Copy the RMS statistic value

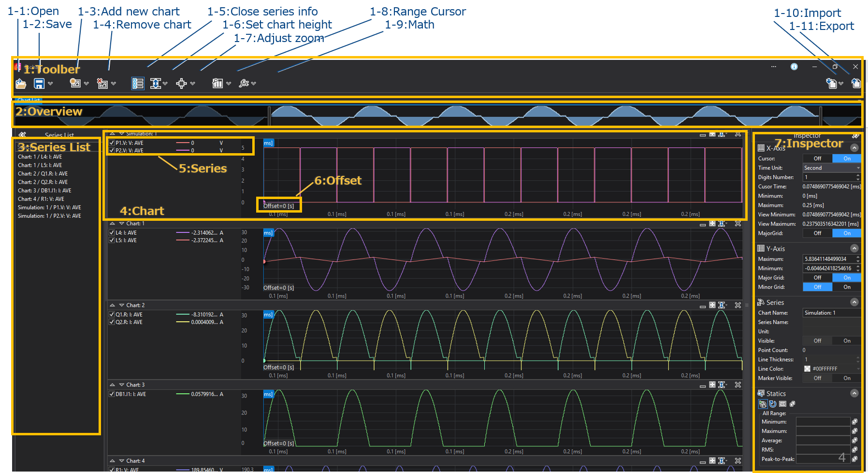[x=854, y=450]
